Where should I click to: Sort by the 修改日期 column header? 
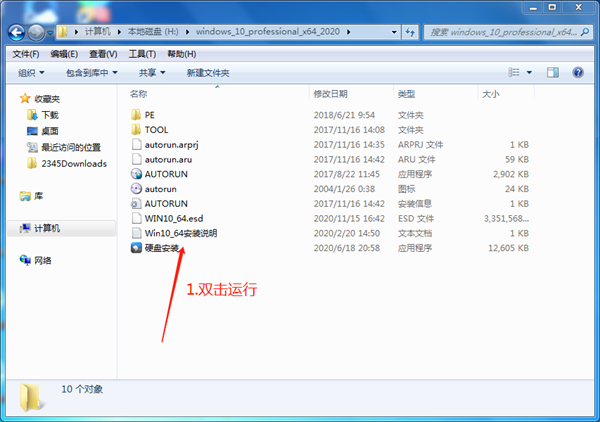click(331, 94)
